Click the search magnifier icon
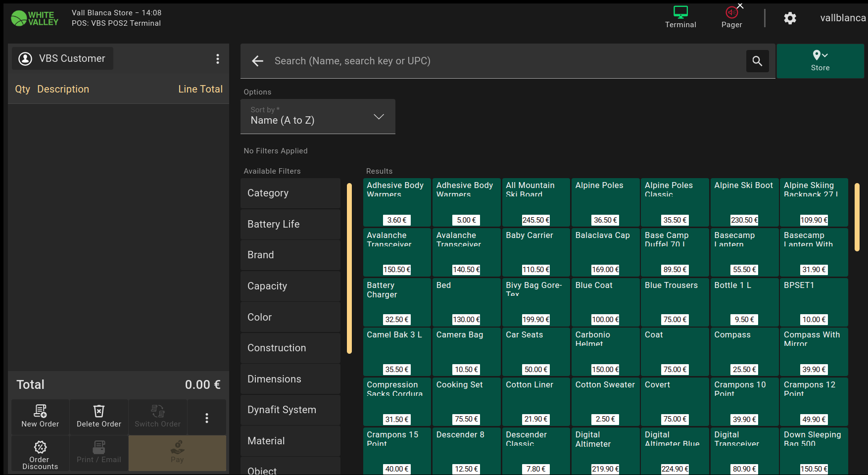 pos(757,61)
